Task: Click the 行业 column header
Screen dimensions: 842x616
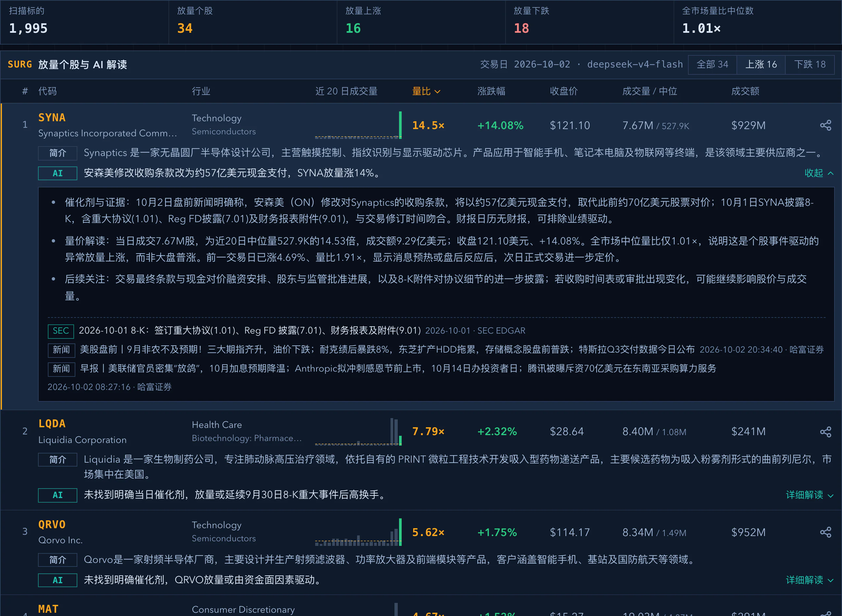Action: point(201,91)
